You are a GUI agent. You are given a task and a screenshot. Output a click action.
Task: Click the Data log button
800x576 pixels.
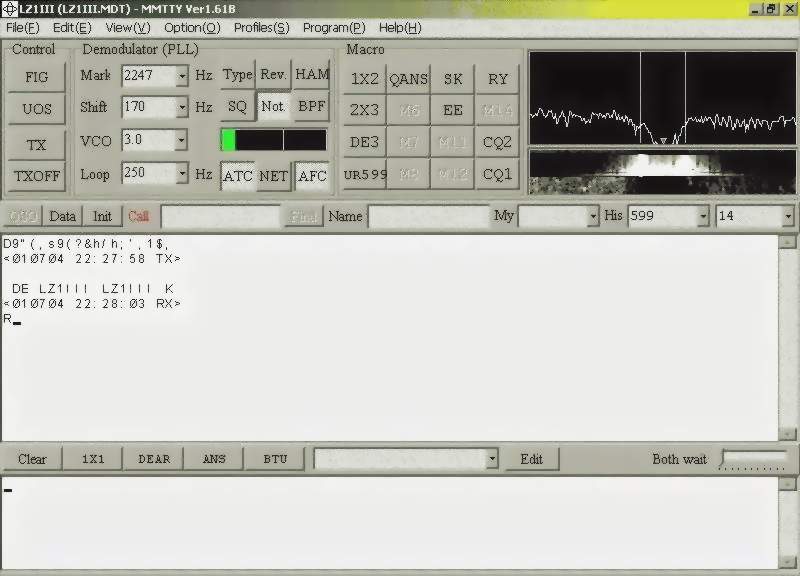[x=62, y=216]
